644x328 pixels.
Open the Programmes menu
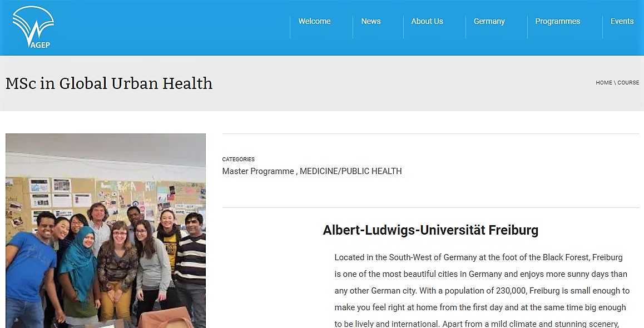[x=558, y=21]
